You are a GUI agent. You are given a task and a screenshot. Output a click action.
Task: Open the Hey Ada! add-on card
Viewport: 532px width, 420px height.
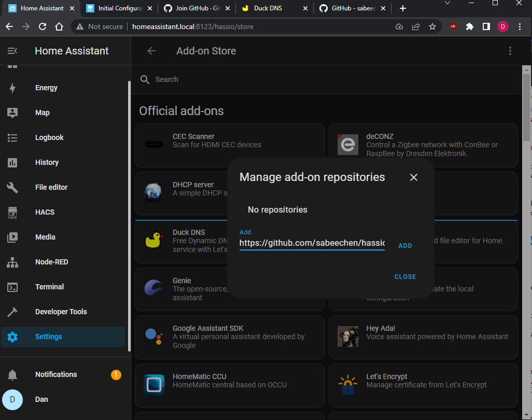click(x=423, y=337)
